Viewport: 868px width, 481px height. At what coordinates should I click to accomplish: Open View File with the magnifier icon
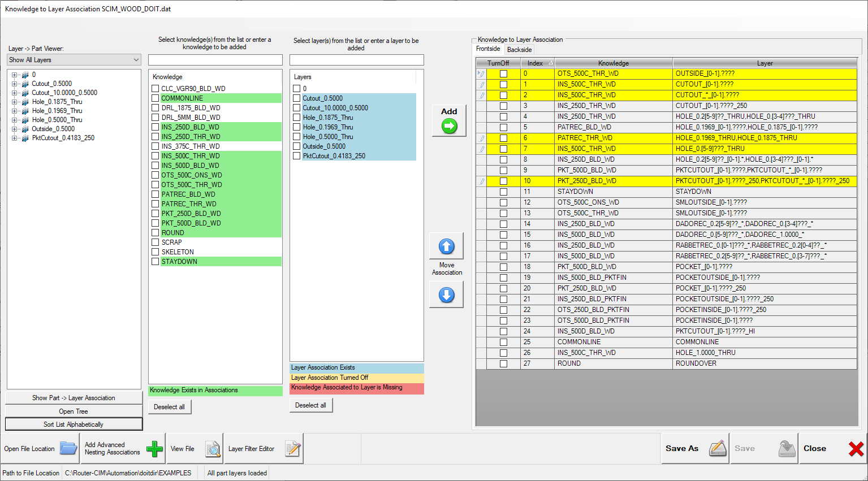[212, 448]
